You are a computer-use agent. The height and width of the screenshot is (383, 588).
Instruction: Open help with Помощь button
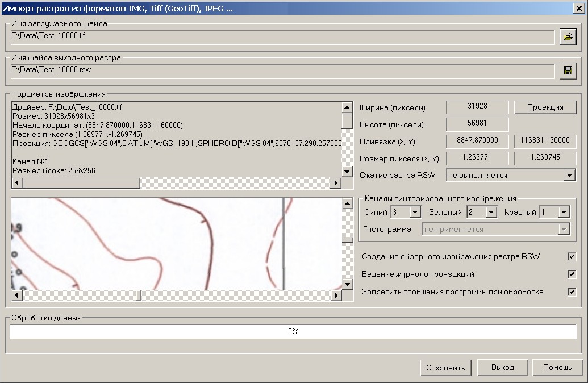(557, 368)
